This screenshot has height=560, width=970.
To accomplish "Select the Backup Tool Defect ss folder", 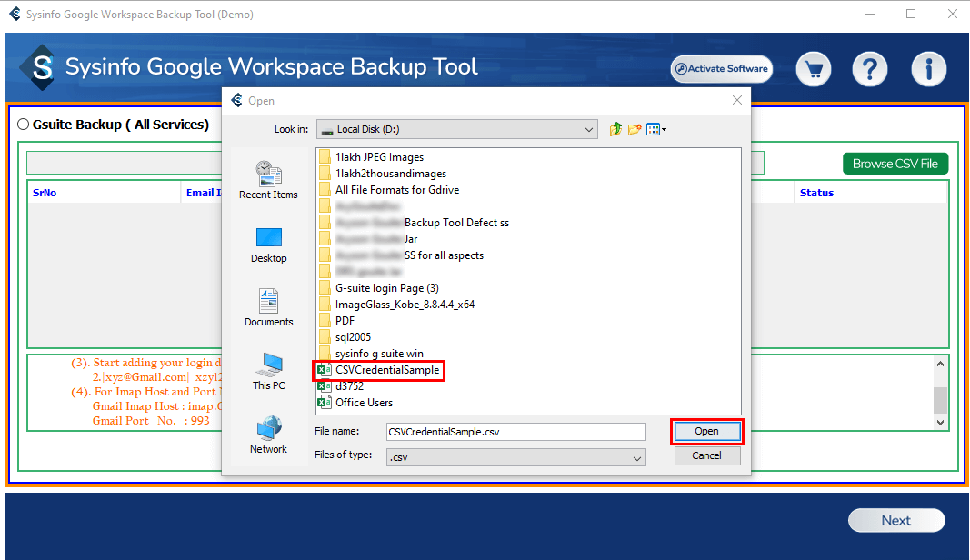I will coord(414,223).
